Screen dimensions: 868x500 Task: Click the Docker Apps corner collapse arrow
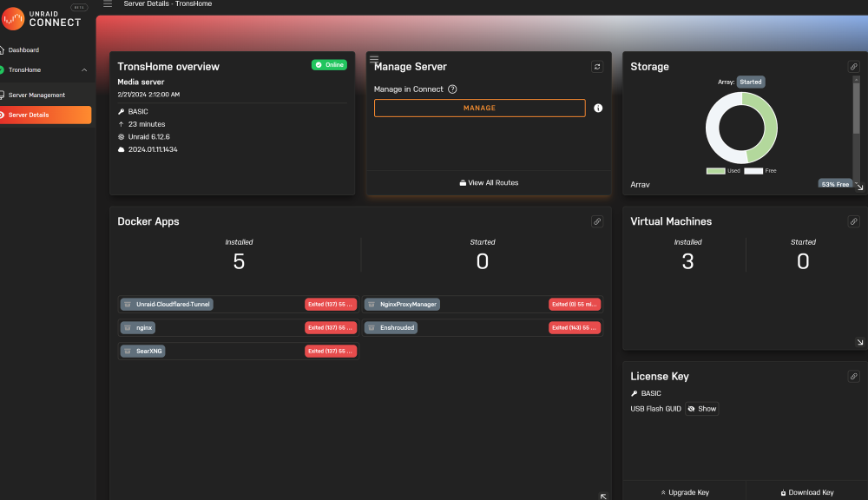pos(603,497)
